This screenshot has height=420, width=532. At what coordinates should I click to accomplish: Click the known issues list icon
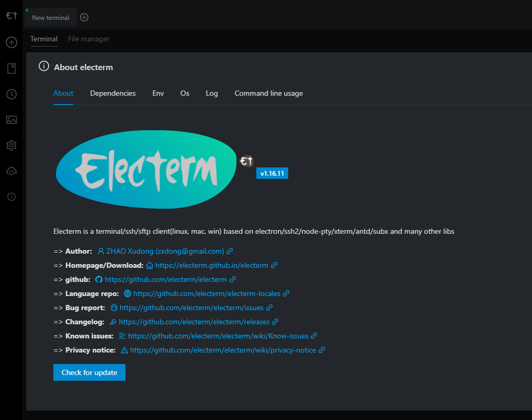tap(122, 336)
